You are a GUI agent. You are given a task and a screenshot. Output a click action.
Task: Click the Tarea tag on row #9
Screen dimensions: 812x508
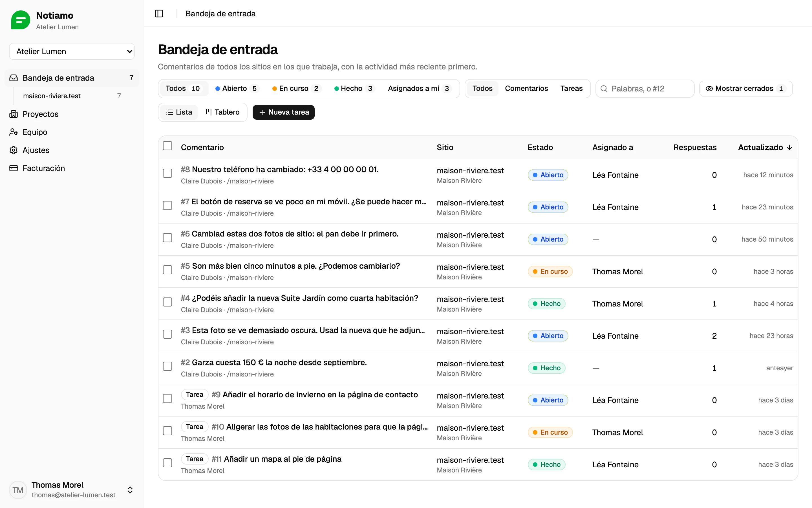click(x=195, y=395)
